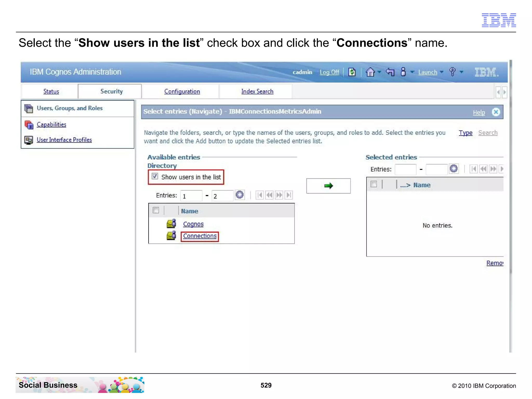Click Go button next to Available entries range
This screenshot has width=532, height=399.
pos(240,195)
